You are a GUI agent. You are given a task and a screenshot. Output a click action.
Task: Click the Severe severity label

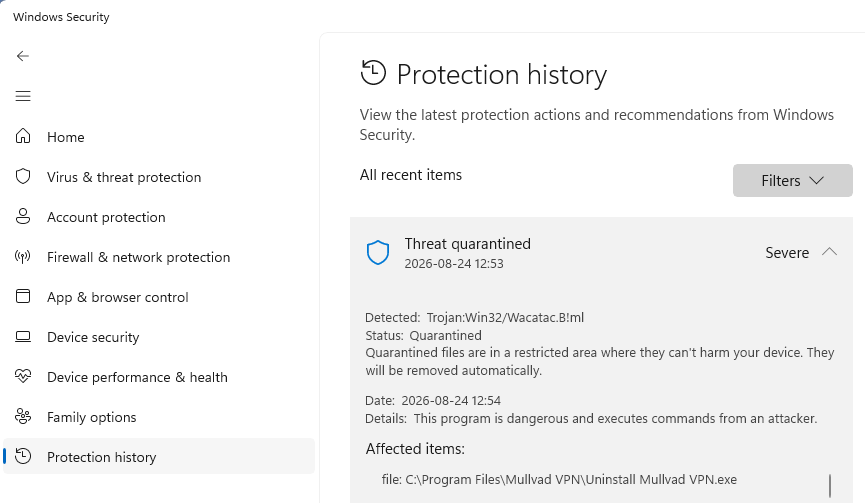pyautogui.click(x=787, y=253)
